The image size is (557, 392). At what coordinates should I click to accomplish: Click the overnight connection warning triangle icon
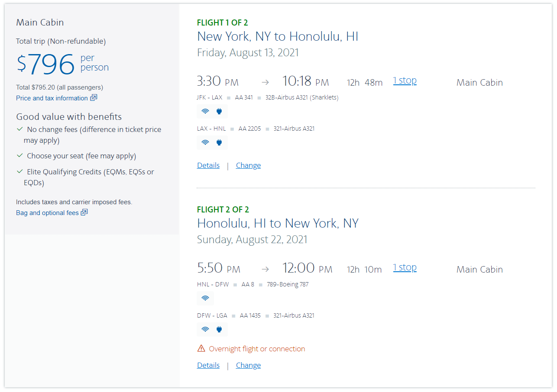coord(201,348)
